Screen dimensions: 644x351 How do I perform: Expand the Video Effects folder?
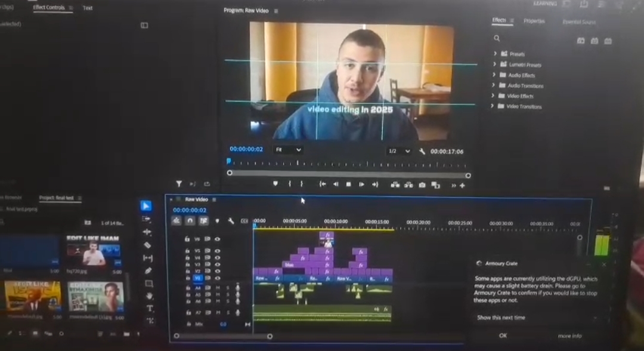(494, 96)
